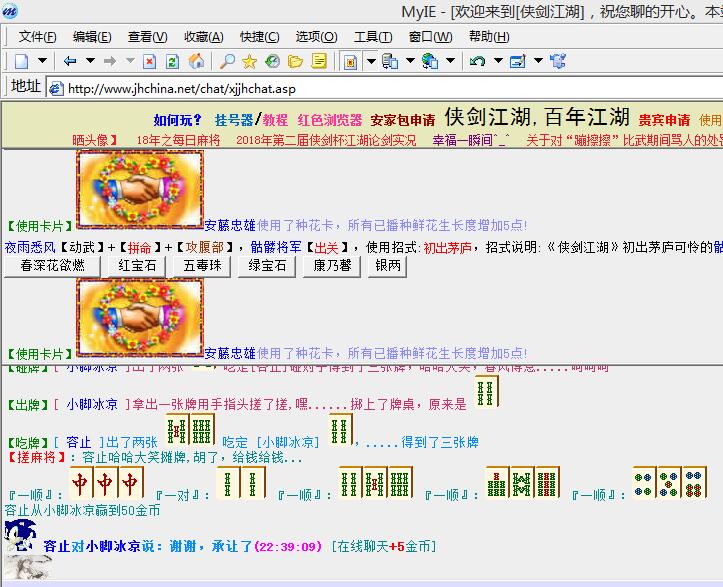This screenshot has width=723, height=587.
Task: Open the 幸福一瞬间 link
Action: (x=471, y=140)
